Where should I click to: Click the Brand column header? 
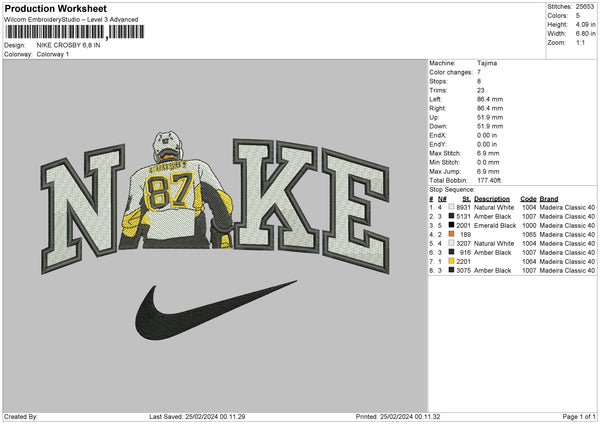[549, 199]
